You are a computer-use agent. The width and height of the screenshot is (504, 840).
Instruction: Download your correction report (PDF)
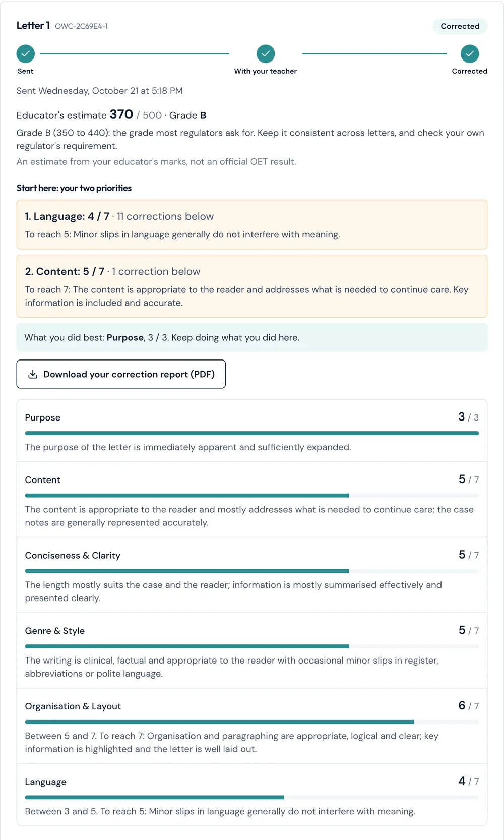(x=121, y=374)
